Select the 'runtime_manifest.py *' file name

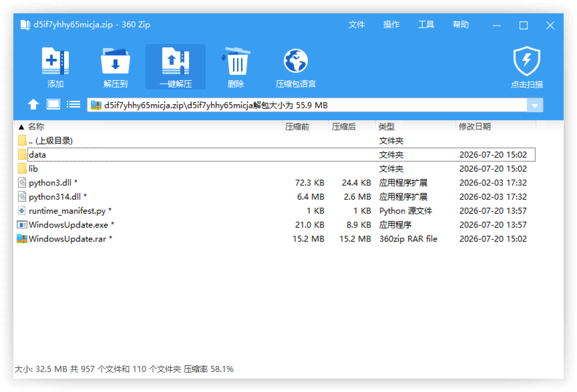click(70, 211)
